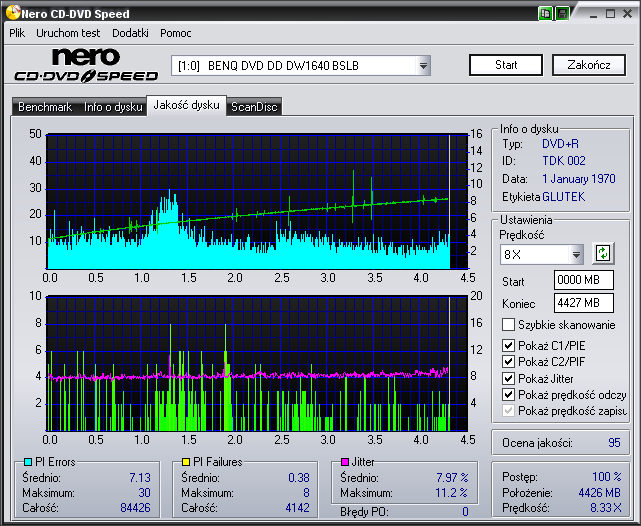Click the Nero CD-DVD Speed logo

(86, 65)
